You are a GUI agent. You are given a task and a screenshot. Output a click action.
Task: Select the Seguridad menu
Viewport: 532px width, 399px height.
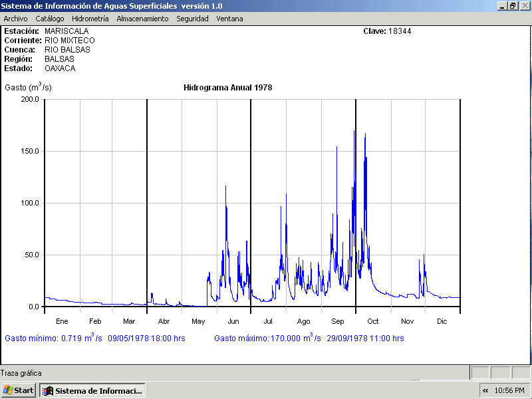click(x=192, y=19)
